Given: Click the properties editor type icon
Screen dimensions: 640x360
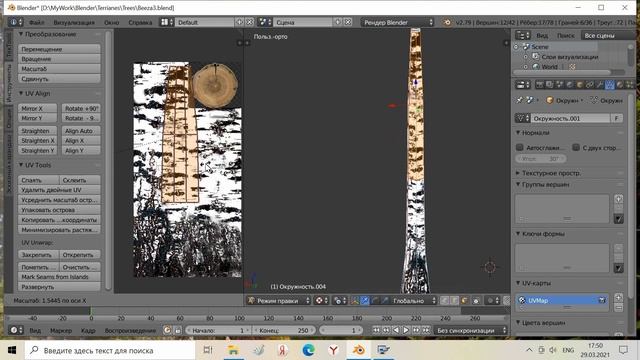Looking at the screenshot, I should [x=522, y=85].
